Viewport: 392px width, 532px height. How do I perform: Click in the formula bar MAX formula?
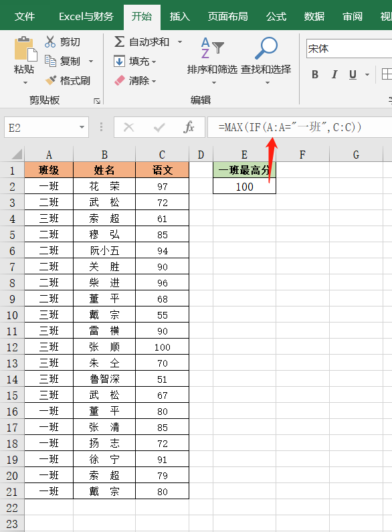pos(290,127)
